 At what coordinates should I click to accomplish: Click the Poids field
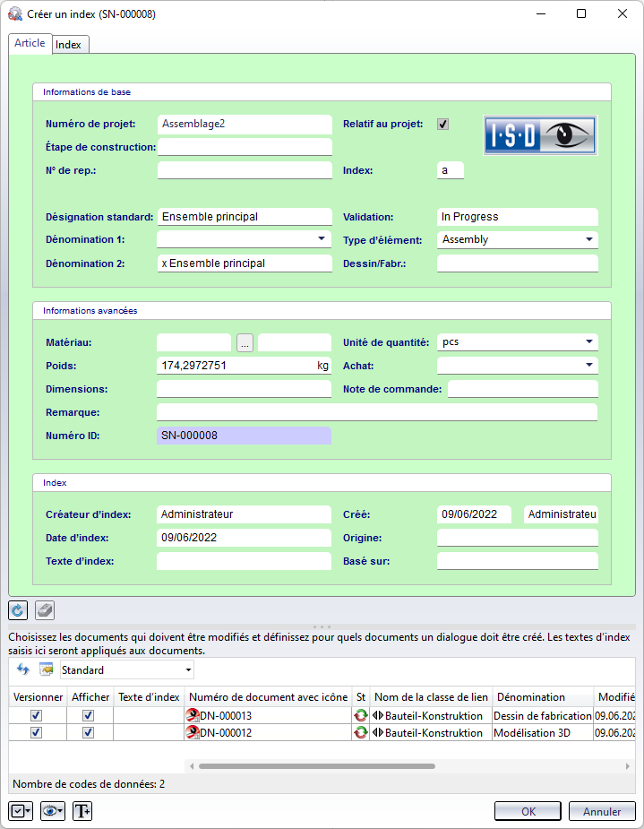pos(245,366)
